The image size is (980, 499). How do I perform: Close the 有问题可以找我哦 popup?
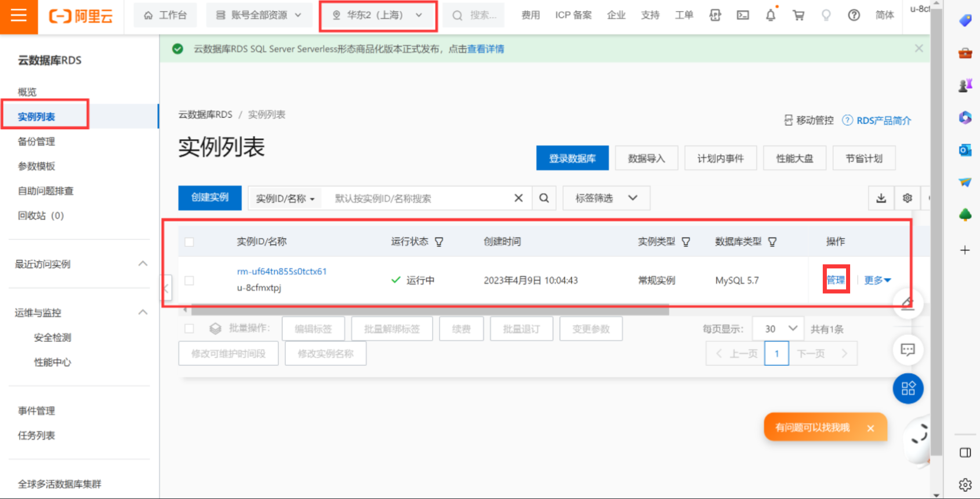[870, 428]
